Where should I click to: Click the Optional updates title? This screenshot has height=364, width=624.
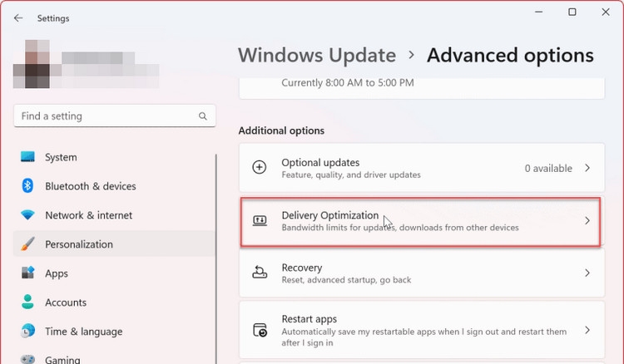coord(320,163)
